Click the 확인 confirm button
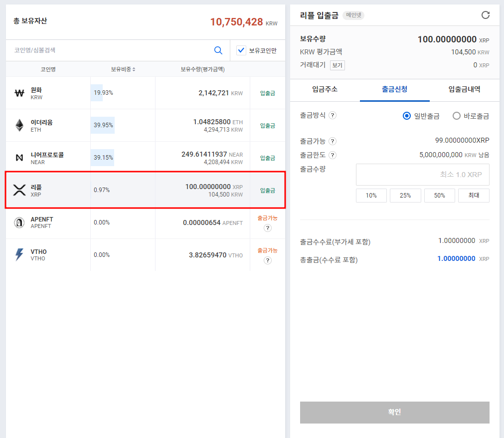 [395, 412]
